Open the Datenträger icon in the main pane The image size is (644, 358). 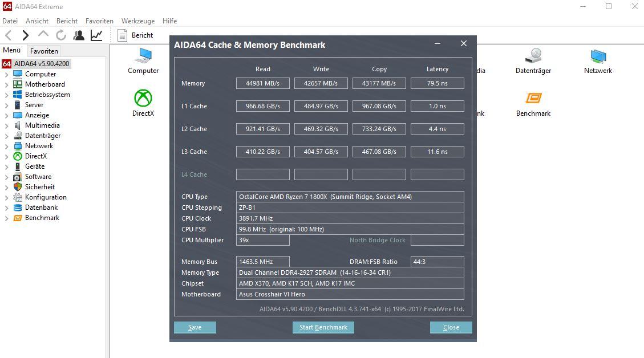point(533,56)
